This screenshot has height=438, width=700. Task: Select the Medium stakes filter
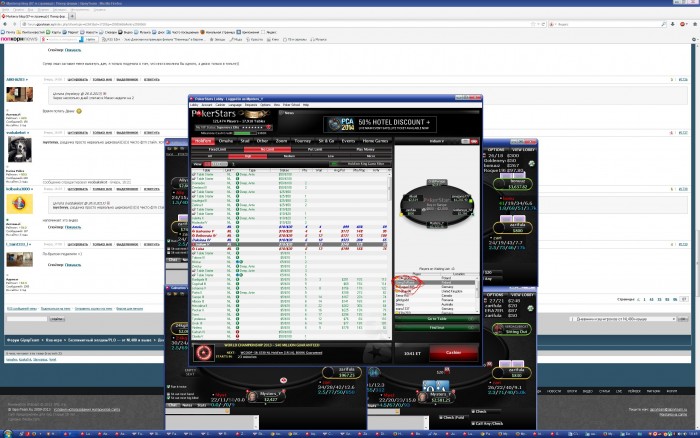[x=289, y=156]
